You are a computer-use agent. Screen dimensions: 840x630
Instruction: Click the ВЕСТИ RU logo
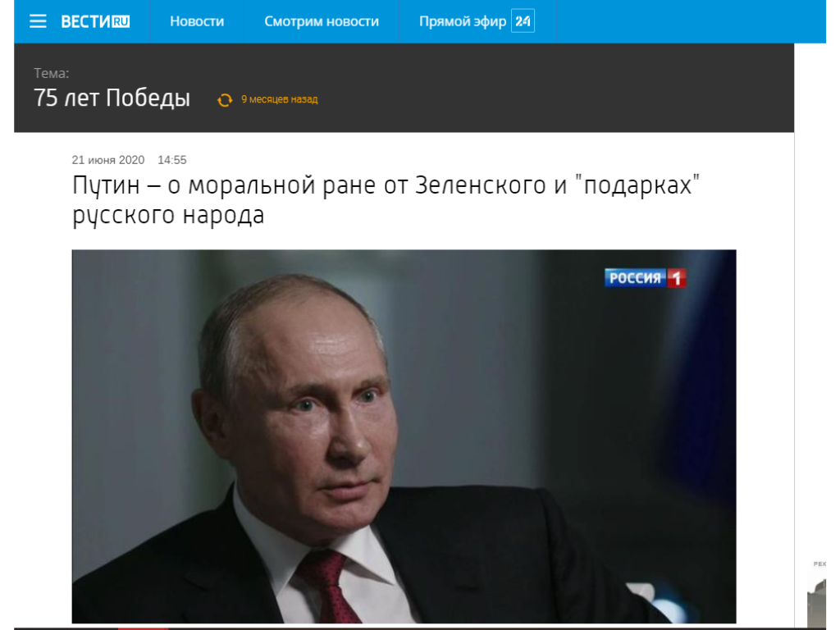click(x=95, y=21)
